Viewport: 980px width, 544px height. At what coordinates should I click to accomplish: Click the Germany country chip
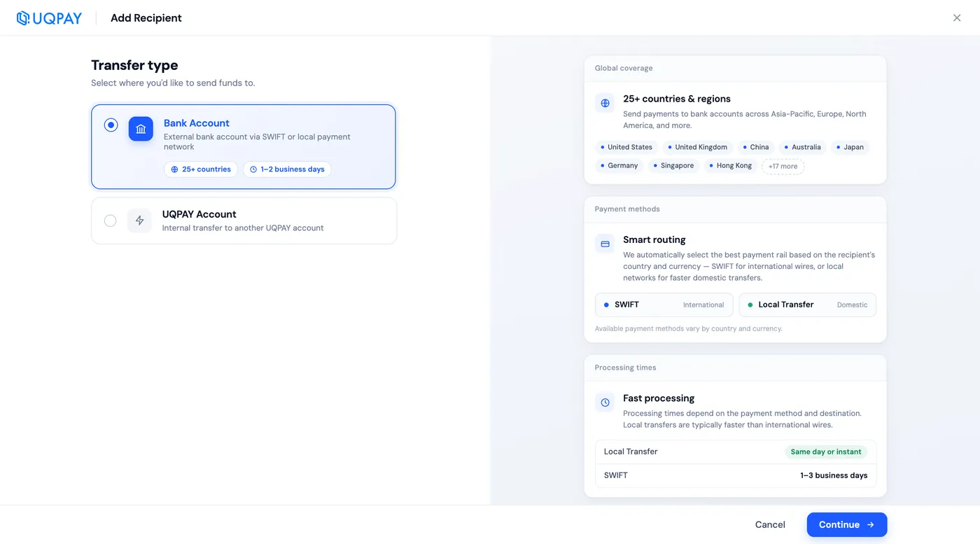(x=619, y=166)
